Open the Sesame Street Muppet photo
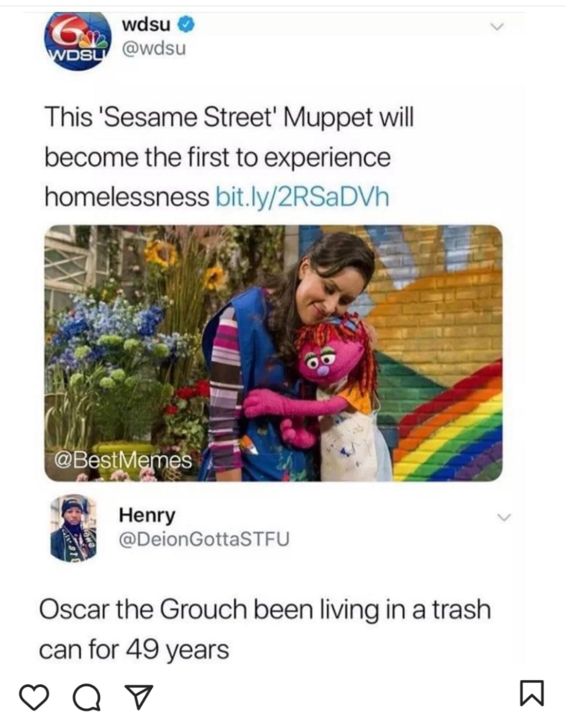566x728 pixels. pyautogui.click(x=273, y=353)
